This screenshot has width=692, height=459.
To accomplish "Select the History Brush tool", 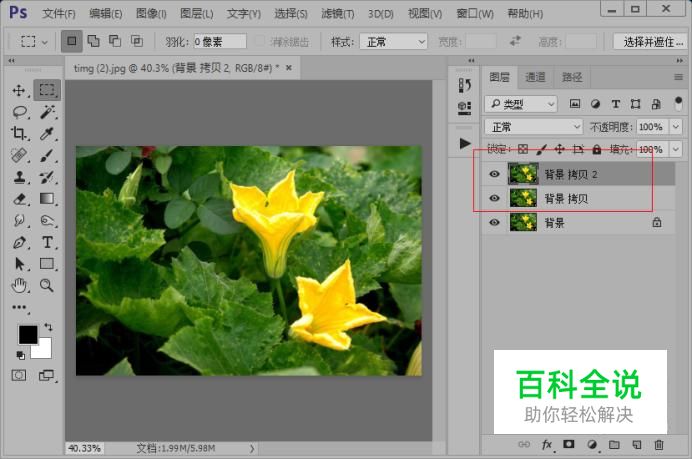I will tap(47, 177).
